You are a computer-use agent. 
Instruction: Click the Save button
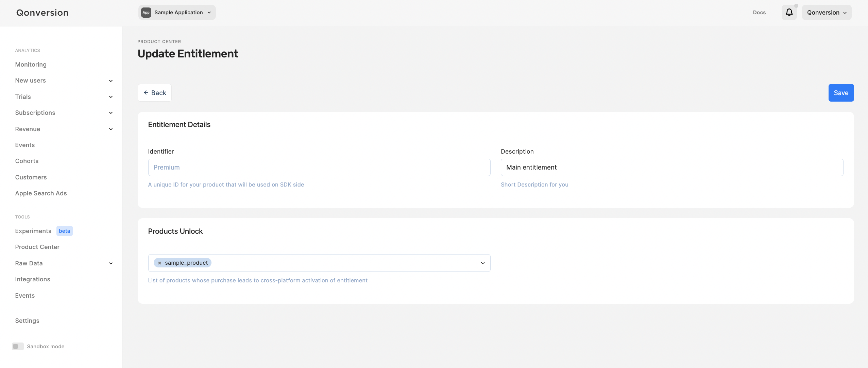[x=841, y=93]
